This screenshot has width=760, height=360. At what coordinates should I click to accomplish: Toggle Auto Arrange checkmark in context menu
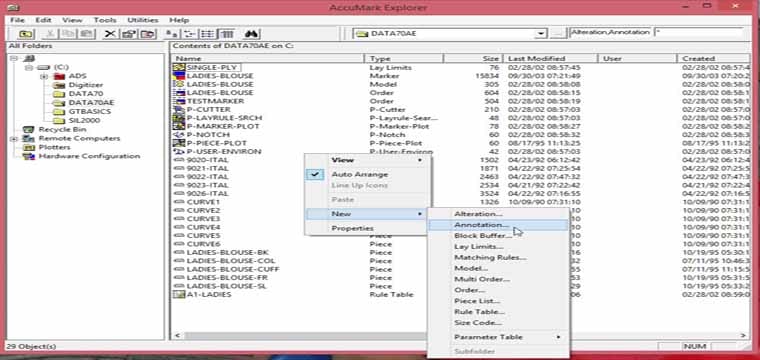[x=315, y=174]
